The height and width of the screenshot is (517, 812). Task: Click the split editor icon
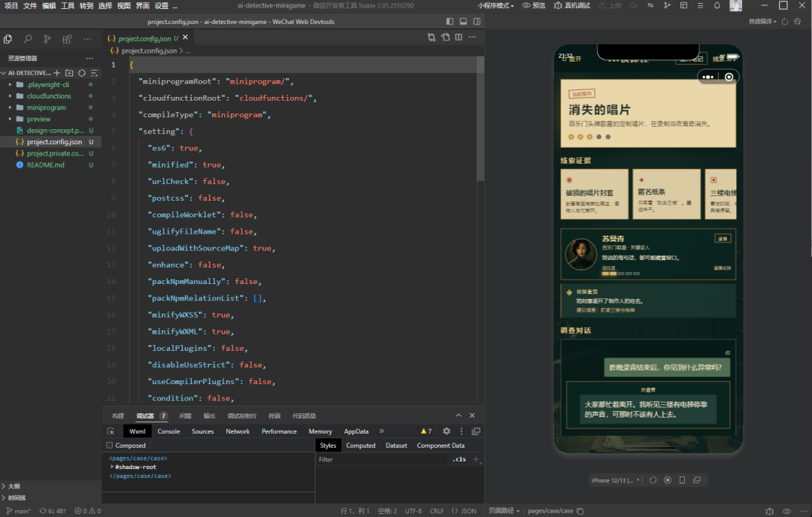(x=459, y=38)
